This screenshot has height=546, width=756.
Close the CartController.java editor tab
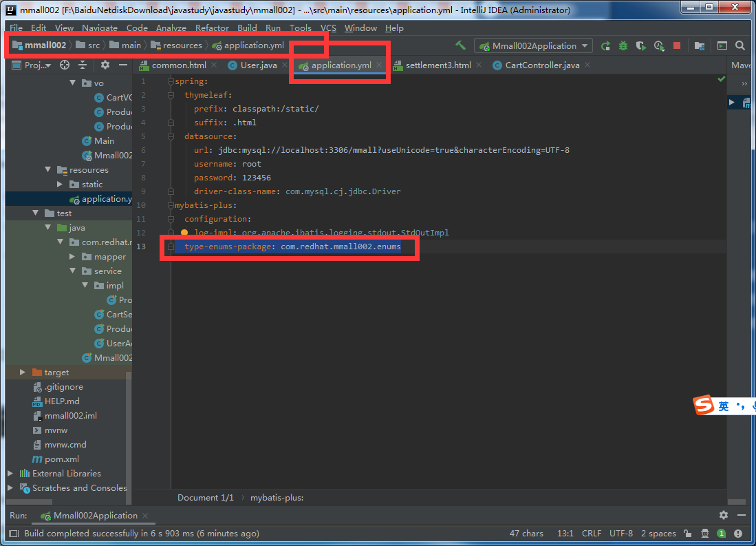(587, 65)
